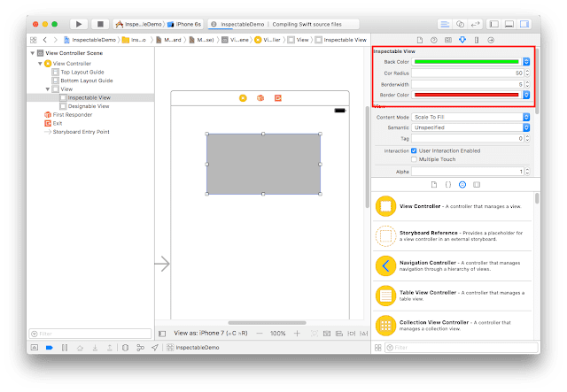Show the Version editor
This screenshot has height=392, width=567.
click(x=475, y=24)
